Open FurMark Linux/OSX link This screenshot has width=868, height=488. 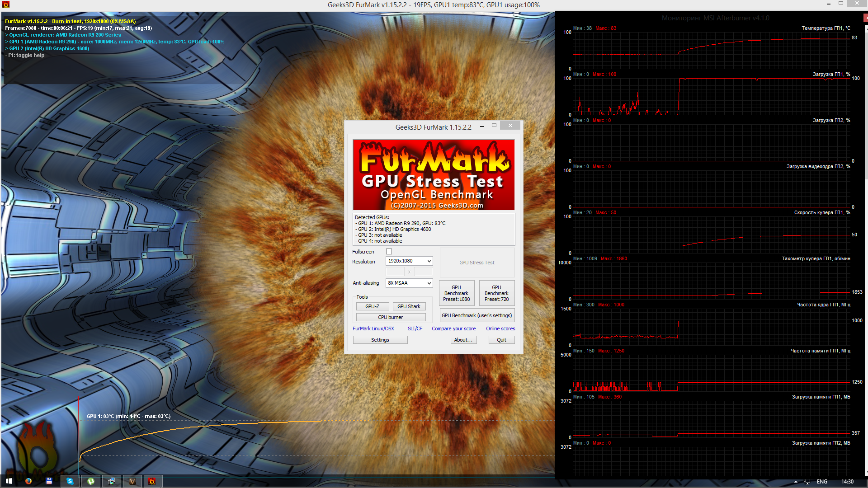pyautogui.click(x=373, y=328)
